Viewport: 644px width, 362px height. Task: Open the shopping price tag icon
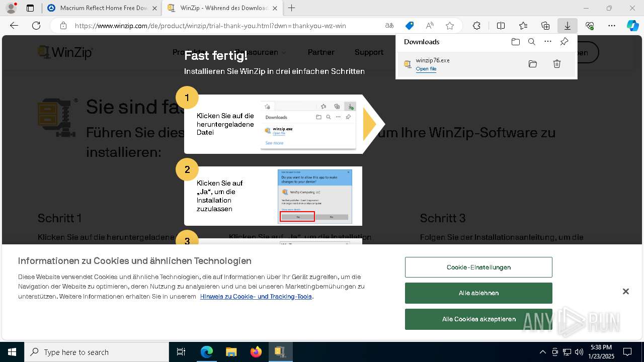[x=410, y=26]
